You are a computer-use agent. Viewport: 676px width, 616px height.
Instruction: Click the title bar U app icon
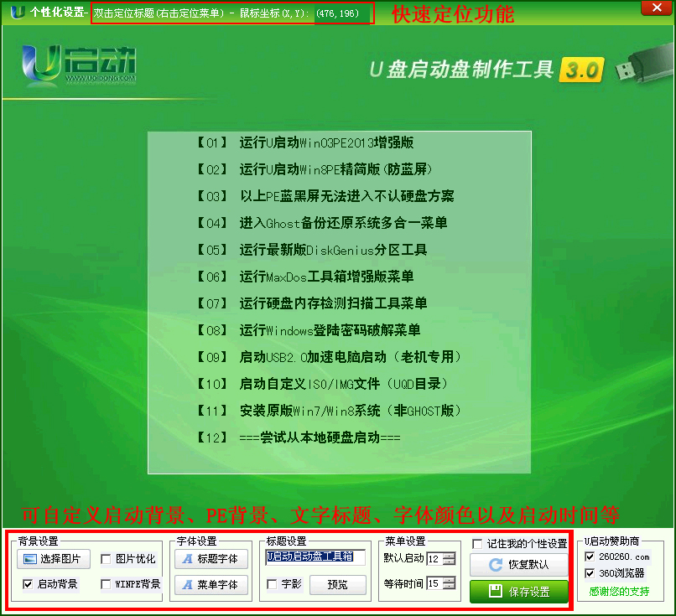tap(18, 13)
